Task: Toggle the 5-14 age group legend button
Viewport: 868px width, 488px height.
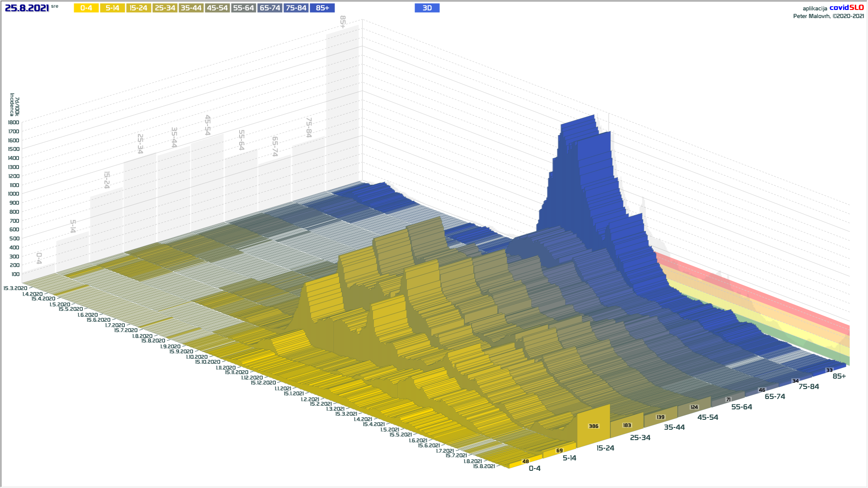Action: point(112,8)
